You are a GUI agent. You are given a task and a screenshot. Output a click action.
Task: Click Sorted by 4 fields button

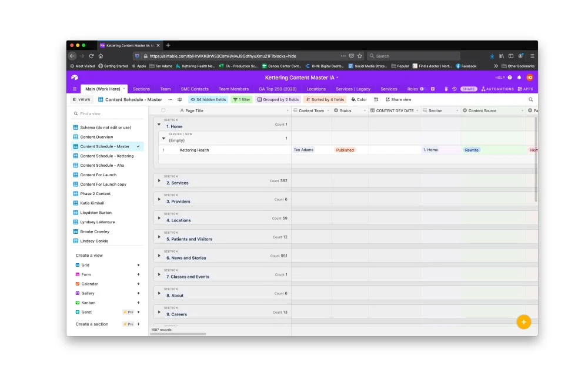point(325,100)
